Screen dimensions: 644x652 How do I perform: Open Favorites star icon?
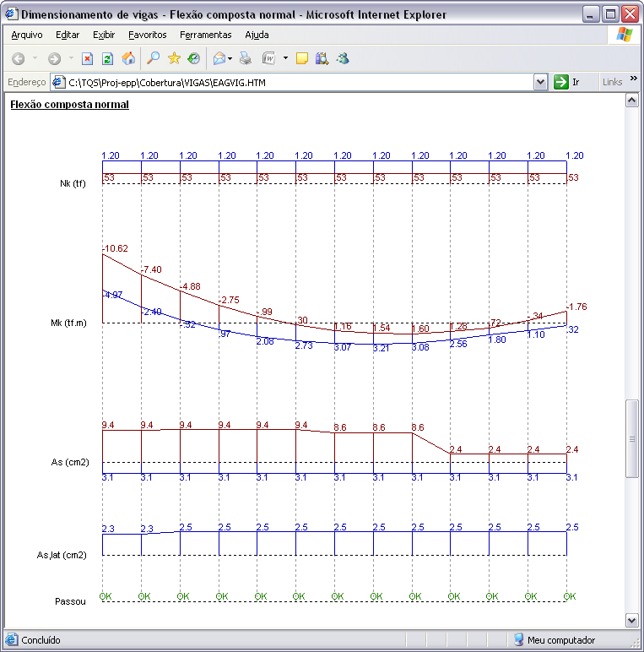coord(174,58)
